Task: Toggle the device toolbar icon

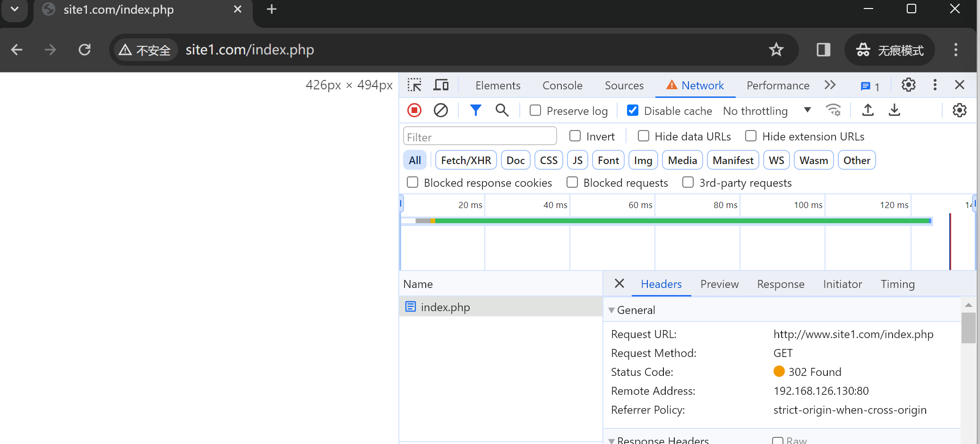Action: click(441, 85)
